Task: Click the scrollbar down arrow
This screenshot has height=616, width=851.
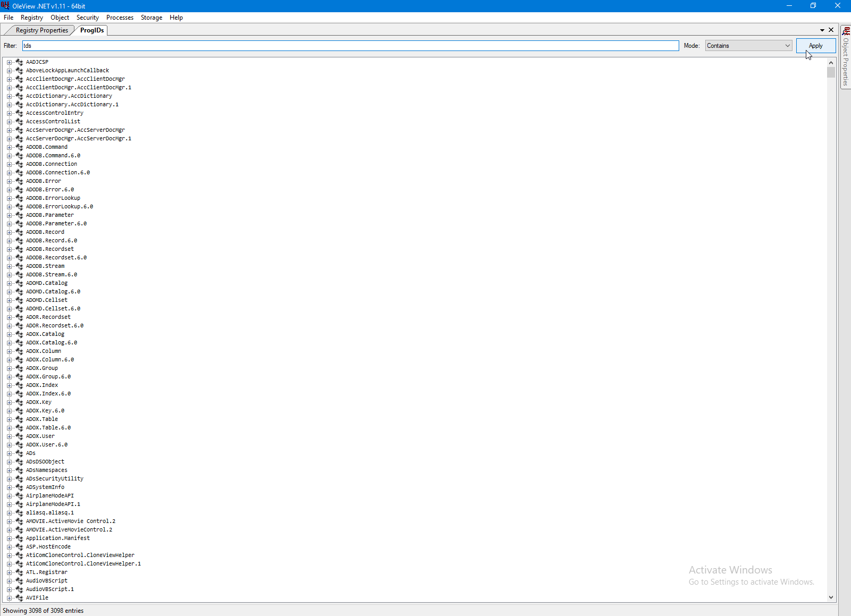Action: click(831, 597)
